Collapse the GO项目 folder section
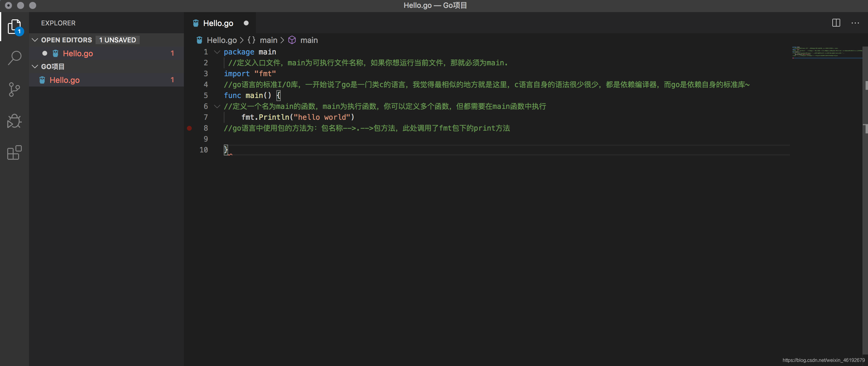868x366 pixels. click(35, 66)
